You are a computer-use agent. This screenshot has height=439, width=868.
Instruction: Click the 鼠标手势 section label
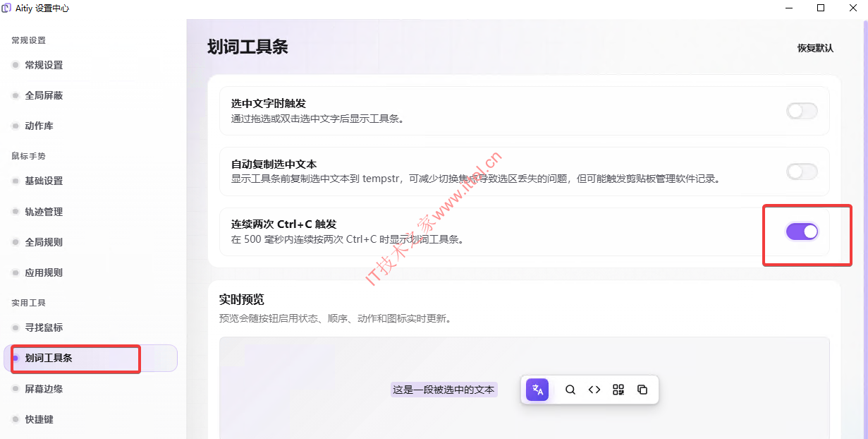pos(28,156)
